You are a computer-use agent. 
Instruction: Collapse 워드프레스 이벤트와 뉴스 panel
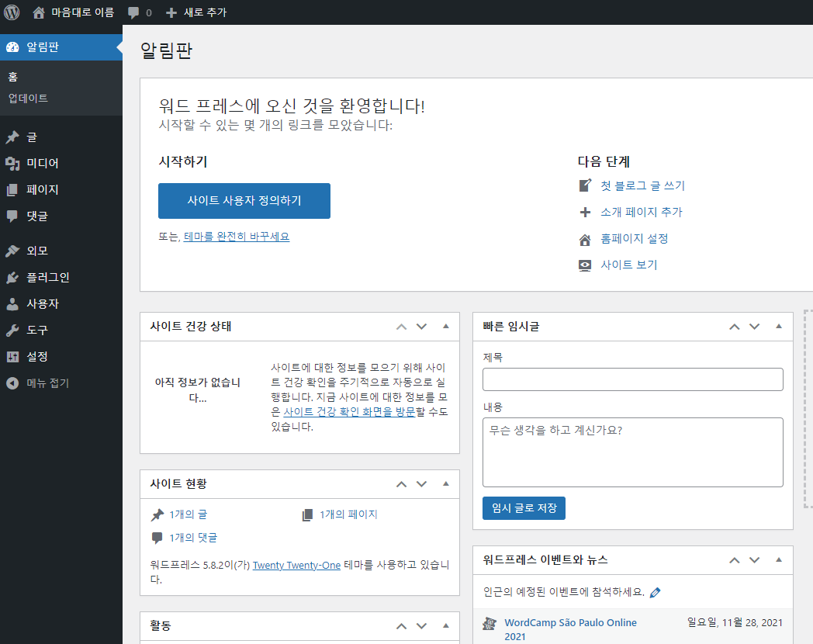[x=779, y=559]
